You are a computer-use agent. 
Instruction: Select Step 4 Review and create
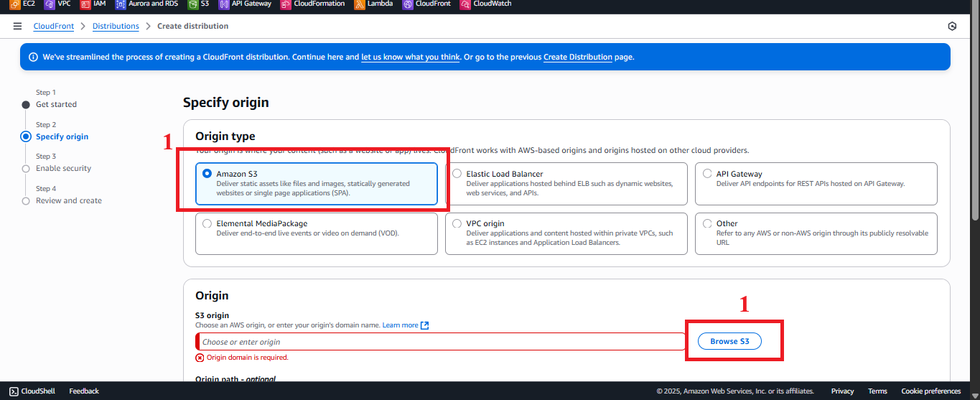(69, 200)
